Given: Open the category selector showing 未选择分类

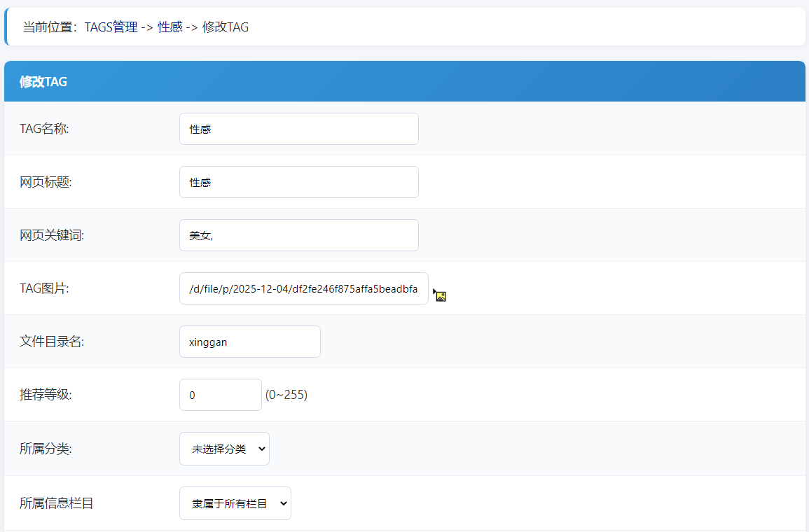Looking at the screenshot, I should (x=224, y=449).
